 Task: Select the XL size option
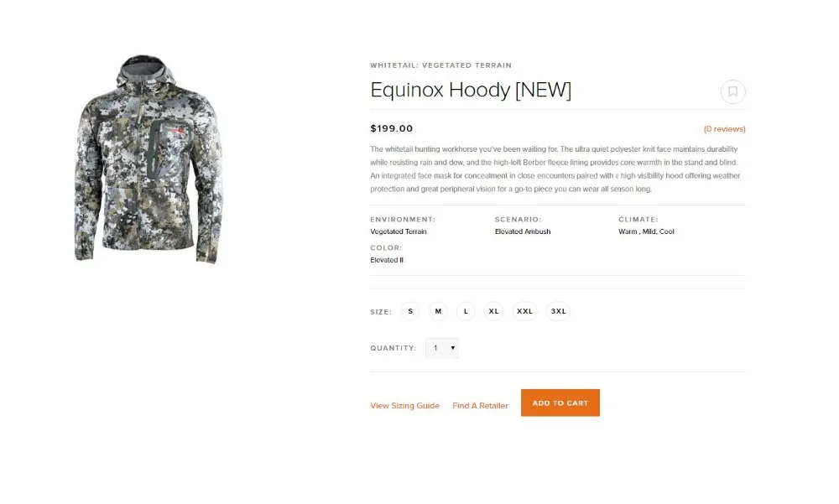494,311
